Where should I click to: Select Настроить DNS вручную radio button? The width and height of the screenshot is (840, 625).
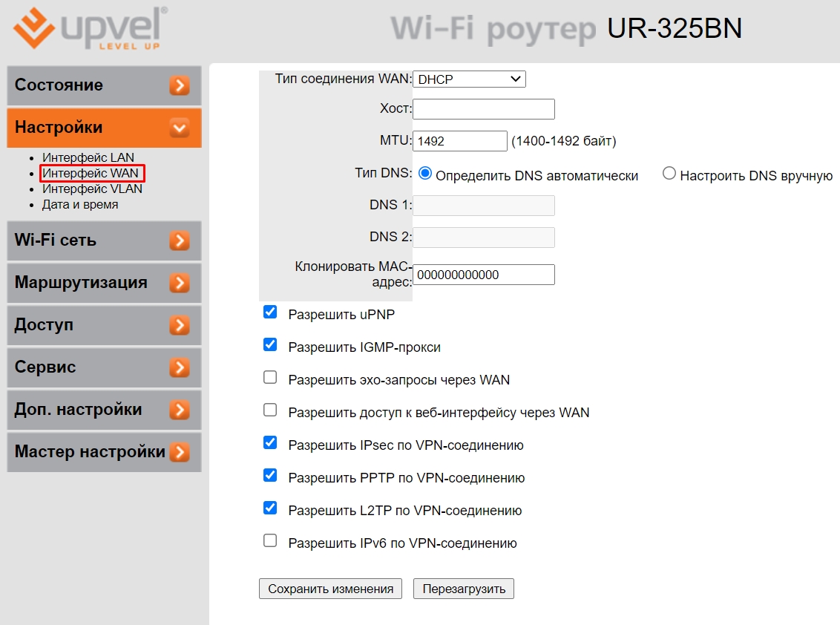coord(669,173)
